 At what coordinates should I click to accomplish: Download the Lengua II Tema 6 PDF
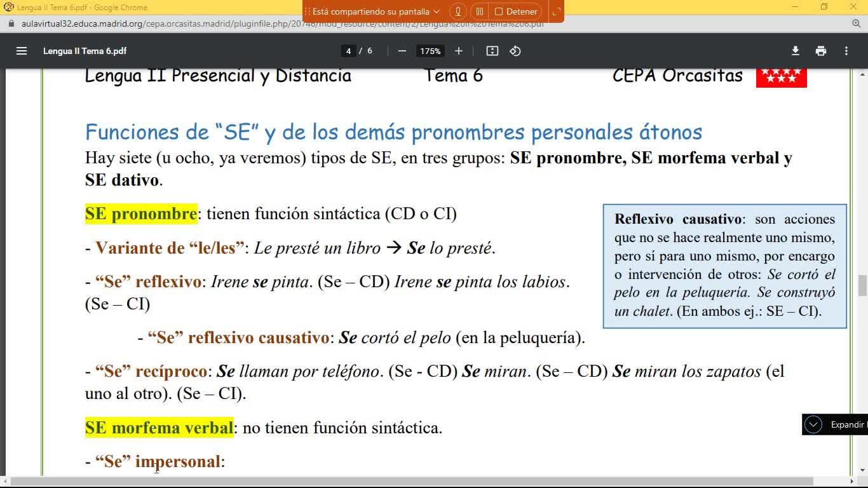tap(795, 51)
